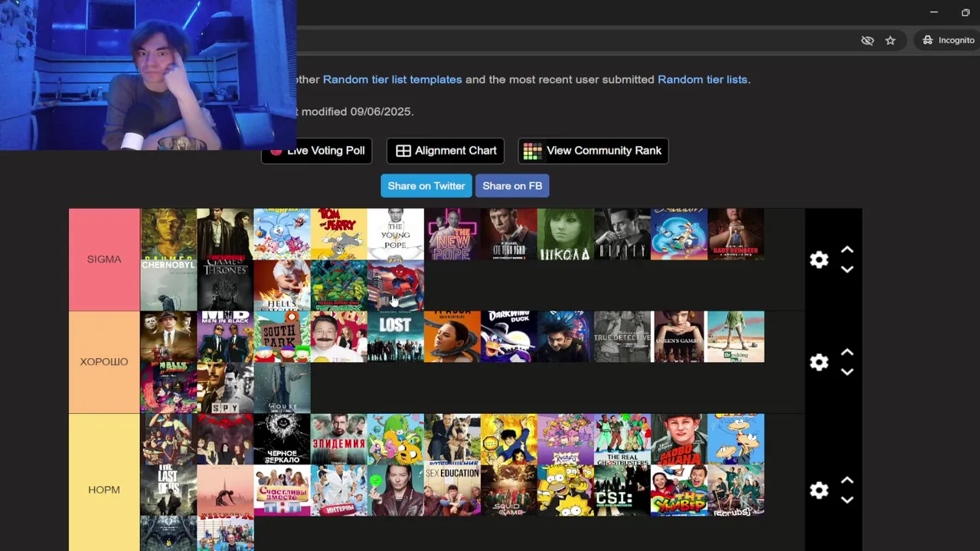This screenshot has width=980, height=551.
Task: Select the Chernobyl thumbnail
Action: pos(168,285)
